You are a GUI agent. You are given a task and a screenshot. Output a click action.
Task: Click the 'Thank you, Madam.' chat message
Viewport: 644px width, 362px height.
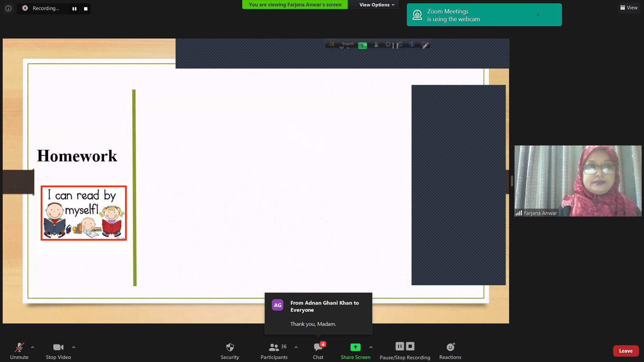(313, 324)
